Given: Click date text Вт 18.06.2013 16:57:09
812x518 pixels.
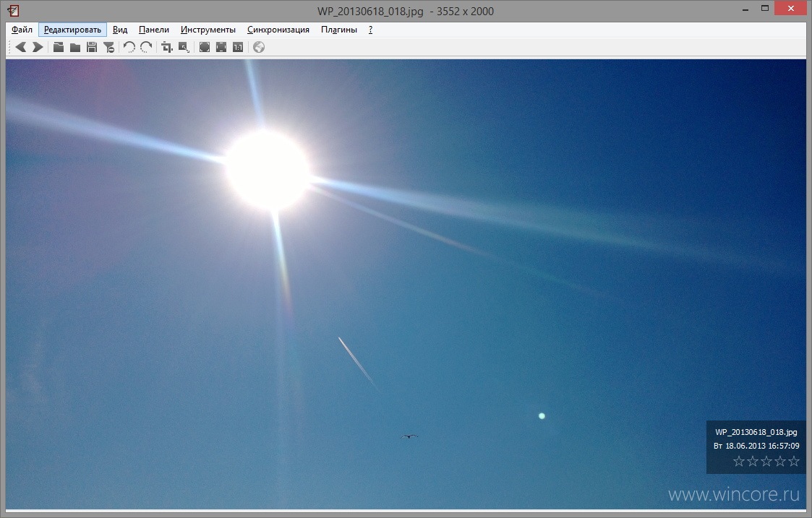Looking at the screenshot, I should [x=756, y=446].
